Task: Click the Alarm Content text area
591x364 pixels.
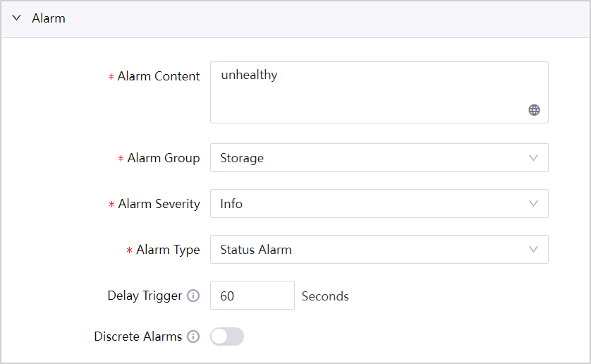Action: click(367, 92)
